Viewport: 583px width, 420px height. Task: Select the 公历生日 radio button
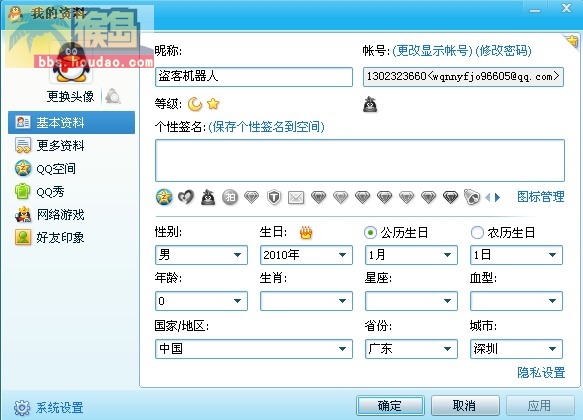[370, 233]
